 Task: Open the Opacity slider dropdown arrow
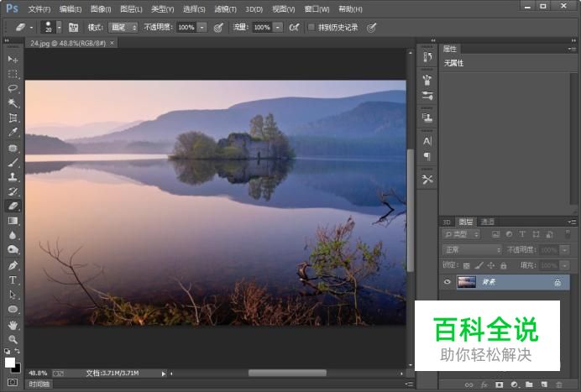(x=202, y=27)
